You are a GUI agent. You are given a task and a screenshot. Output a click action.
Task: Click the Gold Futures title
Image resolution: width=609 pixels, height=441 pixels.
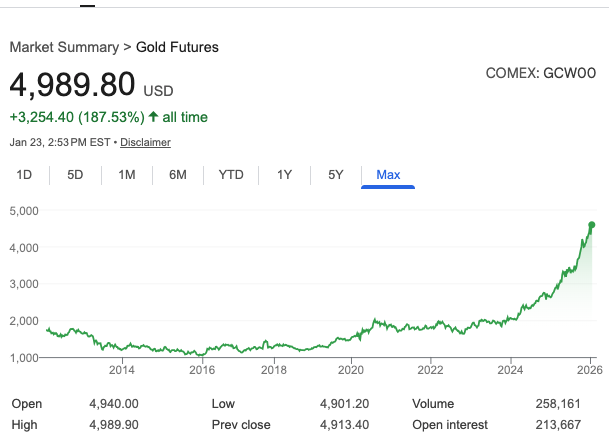tap(177, 47)
